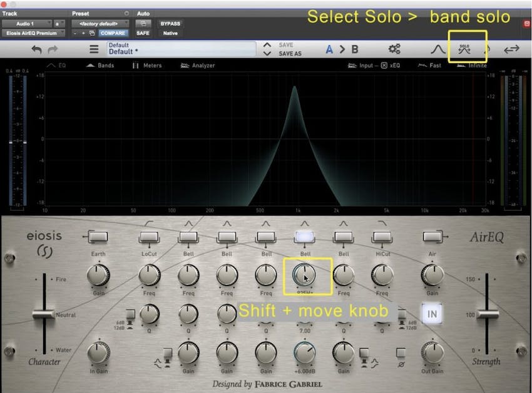Click the Solo band icon
Screen dimensions: 532x393
tap(464, 49)
